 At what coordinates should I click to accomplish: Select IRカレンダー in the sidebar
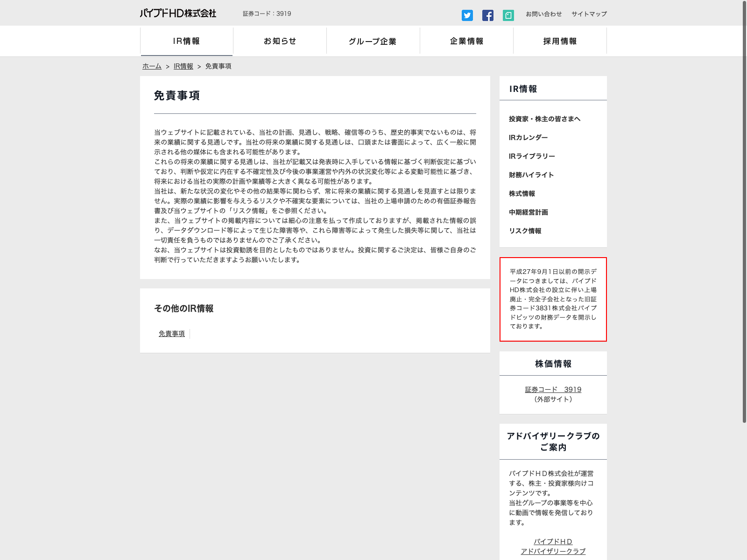pyautogui.click(x=528, y=138)
